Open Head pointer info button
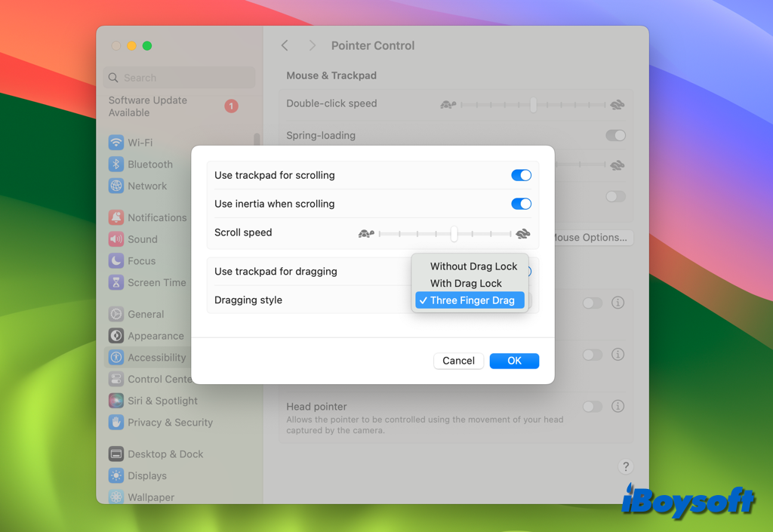The image size is (773, 532). [x=617, y=406]
